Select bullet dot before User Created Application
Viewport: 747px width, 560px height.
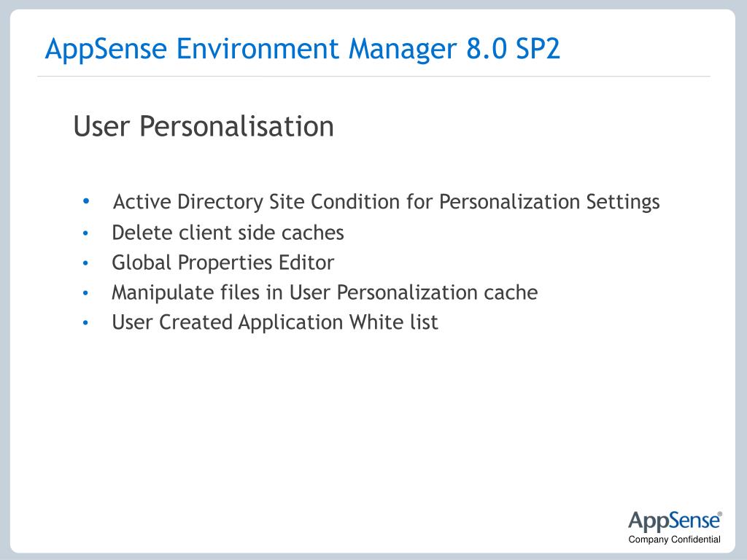point(86,323)
